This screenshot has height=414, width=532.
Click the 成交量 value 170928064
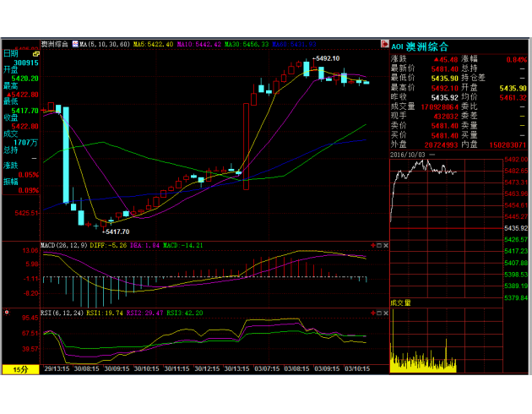[440, 107]
